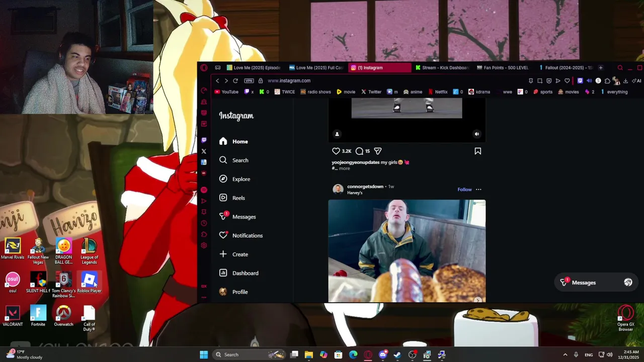Click the yoojeongyeonupdates username in the caption
This screenshot has height=362, width=644.
coord(355,162)
